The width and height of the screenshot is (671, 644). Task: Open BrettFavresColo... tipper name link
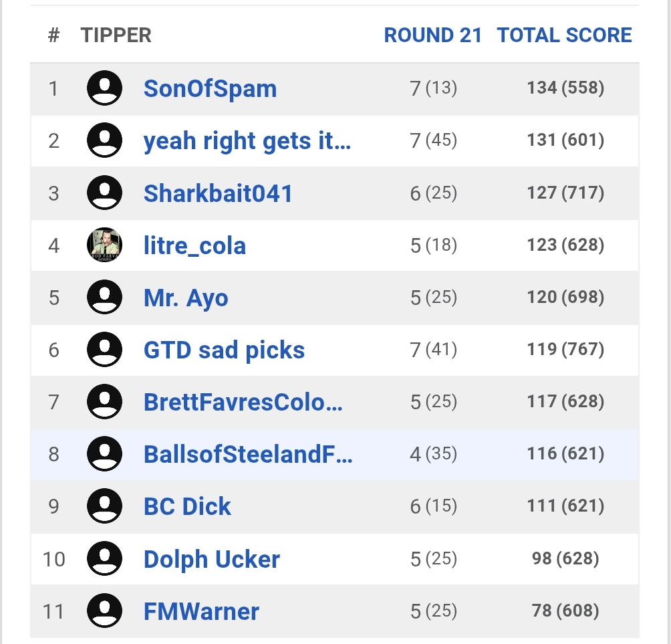tap(243, 403)
